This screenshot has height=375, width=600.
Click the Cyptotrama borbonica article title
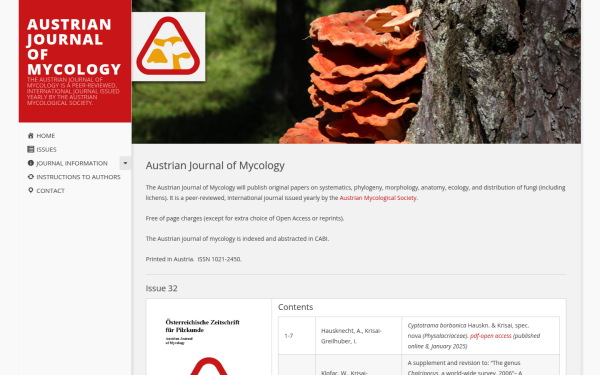pos(468,331)
